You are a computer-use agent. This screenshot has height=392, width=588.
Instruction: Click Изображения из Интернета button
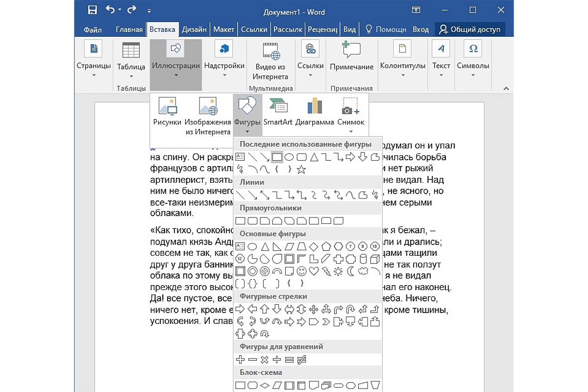[208, 117]
